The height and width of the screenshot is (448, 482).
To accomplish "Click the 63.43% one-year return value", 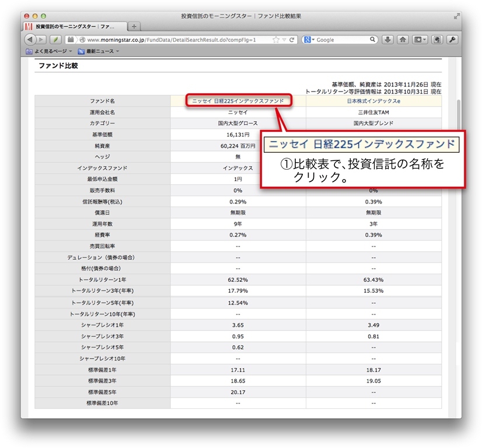I will click(x=373, y=279).
